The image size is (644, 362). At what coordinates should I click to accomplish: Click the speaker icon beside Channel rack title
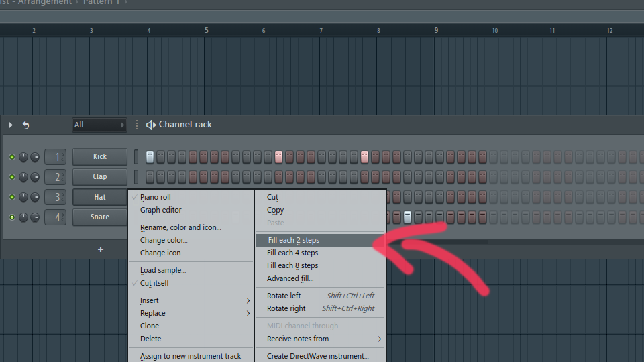[x=151, y=125]
